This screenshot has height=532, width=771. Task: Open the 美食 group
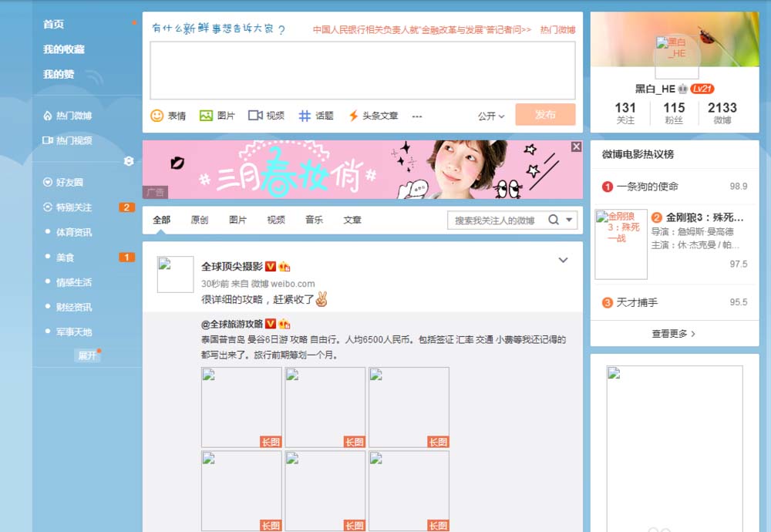(x=65, y=258)
